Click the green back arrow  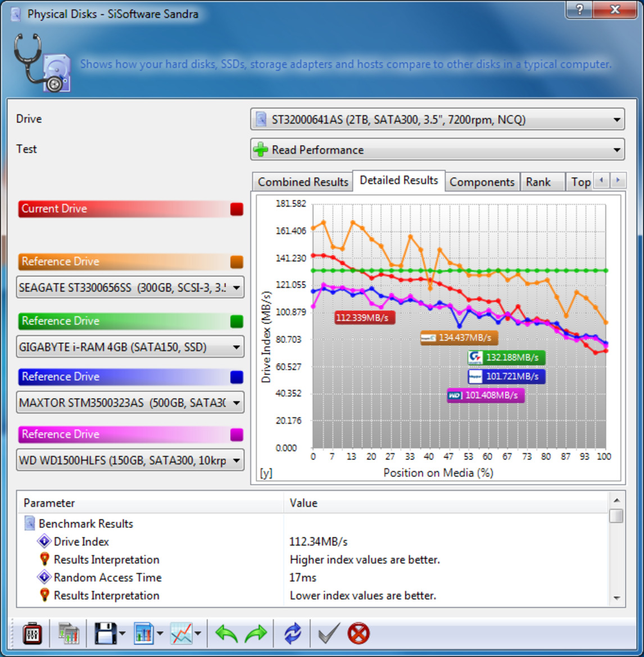click(226, 633)
